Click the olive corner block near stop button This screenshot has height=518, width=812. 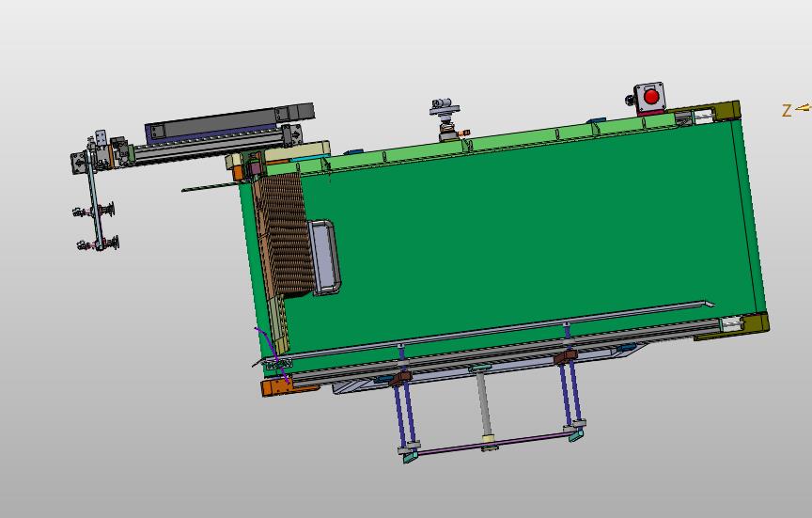pyautogui.click(x=727, y=110)
